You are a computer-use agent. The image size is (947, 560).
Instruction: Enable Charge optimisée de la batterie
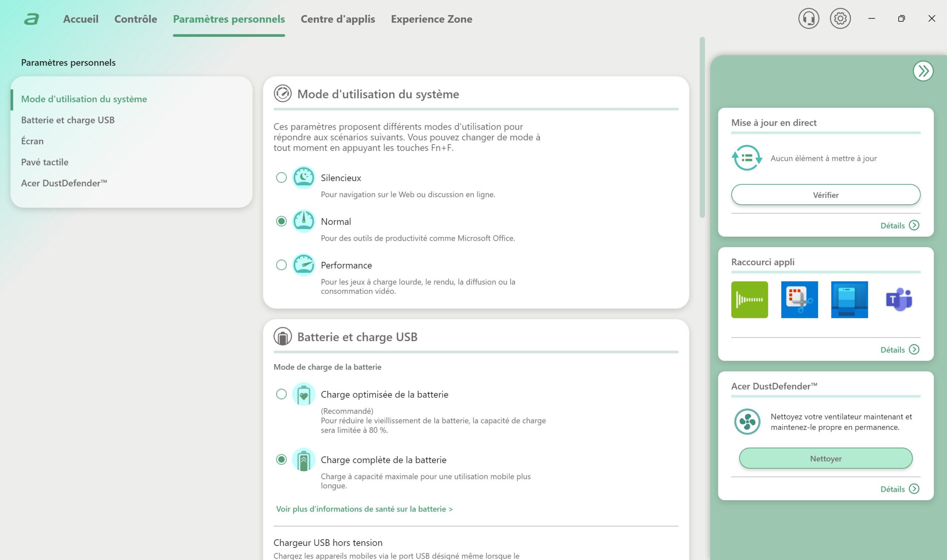click(281, 394)
